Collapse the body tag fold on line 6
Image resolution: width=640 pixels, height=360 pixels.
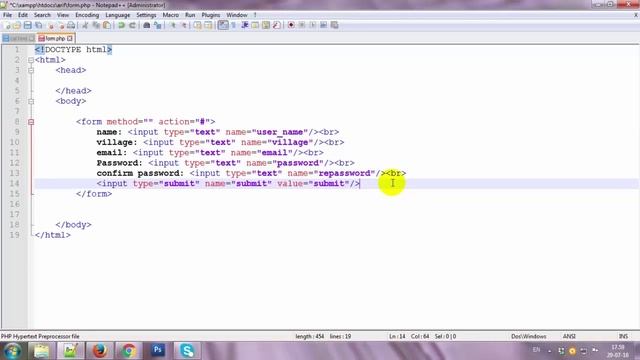click(x=31, y=101)
